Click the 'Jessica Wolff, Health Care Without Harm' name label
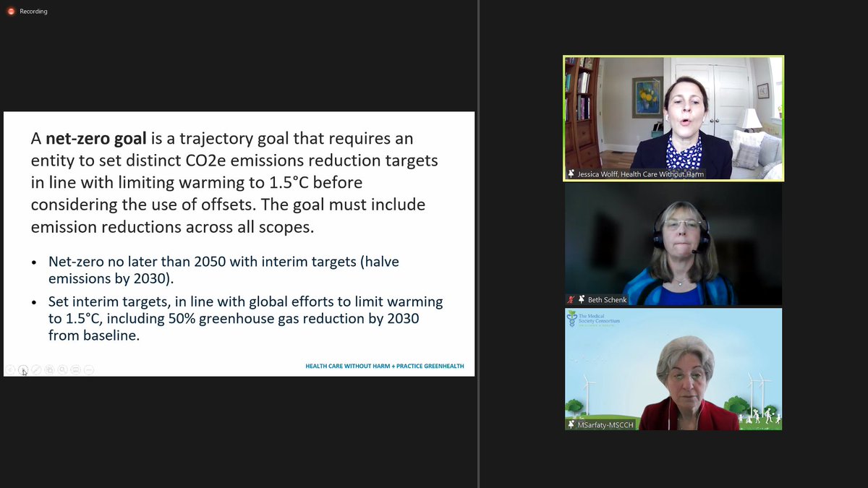Viewport: 868px width, 488px height. click(641, 174)
